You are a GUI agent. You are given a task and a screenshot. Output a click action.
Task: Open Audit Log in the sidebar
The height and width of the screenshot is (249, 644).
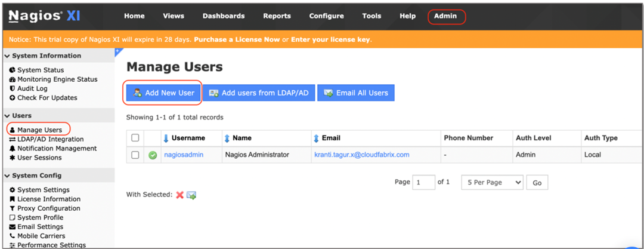click(32, 88)
